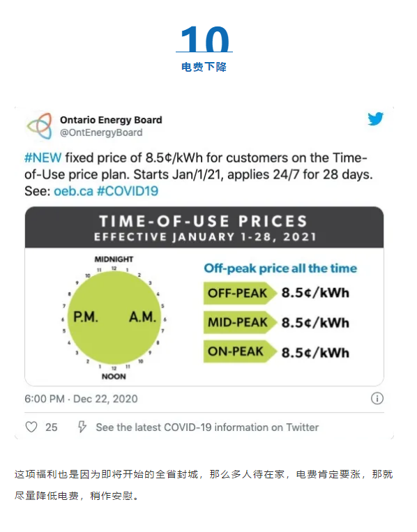Click the tweet info circle icon
The image size is (417, 532).
(377, 398)
